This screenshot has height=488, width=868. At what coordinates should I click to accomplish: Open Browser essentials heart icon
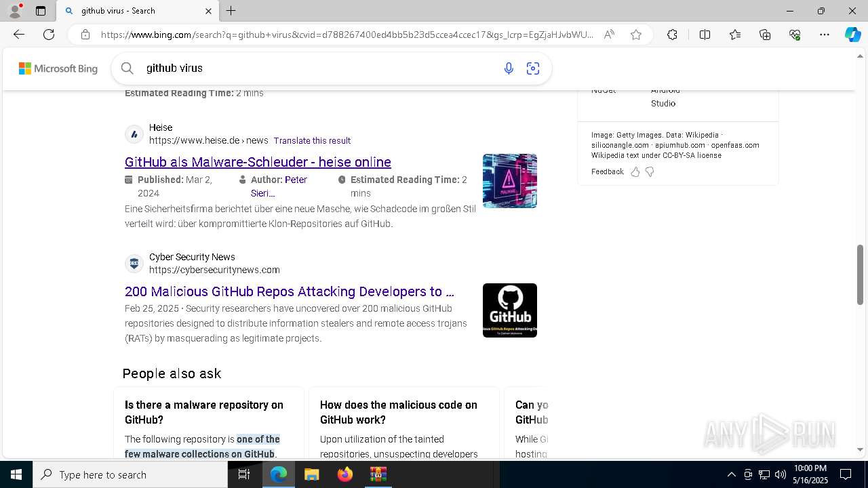(795, 35)
